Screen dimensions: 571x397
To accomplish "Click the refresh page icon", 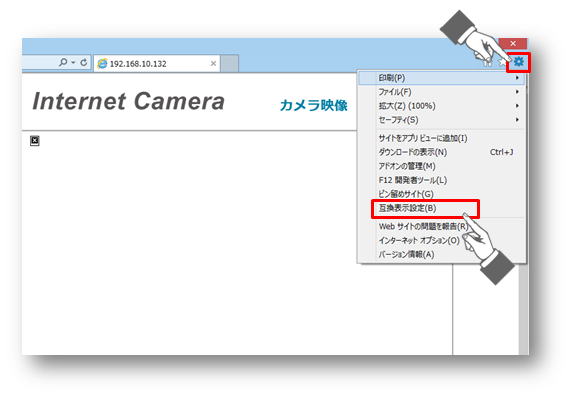I will [84, 62].
